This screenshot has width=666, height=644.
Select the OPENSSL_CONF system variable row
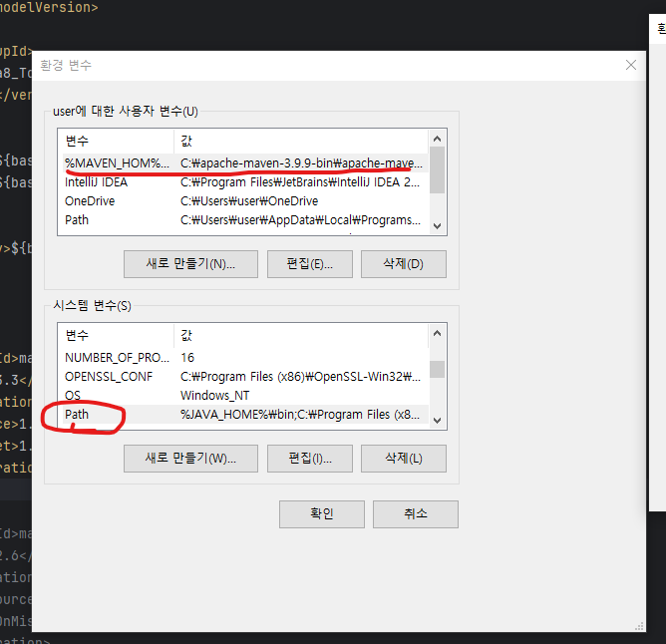245,377
